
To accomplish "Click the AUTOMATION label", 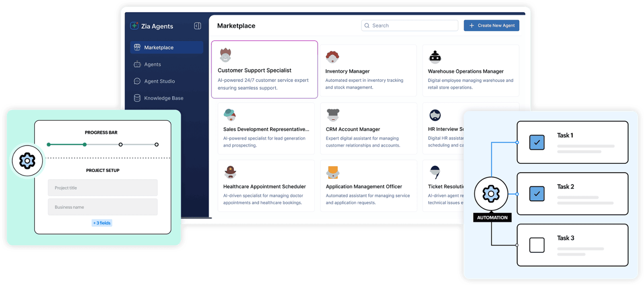I will 492,218.
